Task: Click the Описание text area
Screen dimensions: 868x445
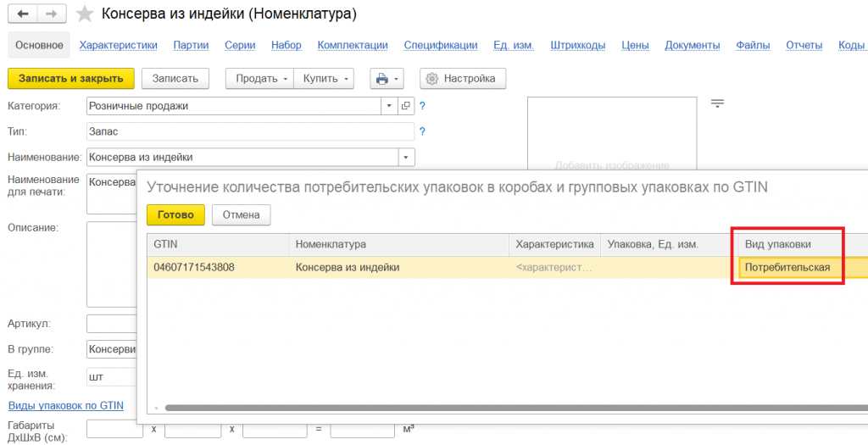Action: coord(112,264)
